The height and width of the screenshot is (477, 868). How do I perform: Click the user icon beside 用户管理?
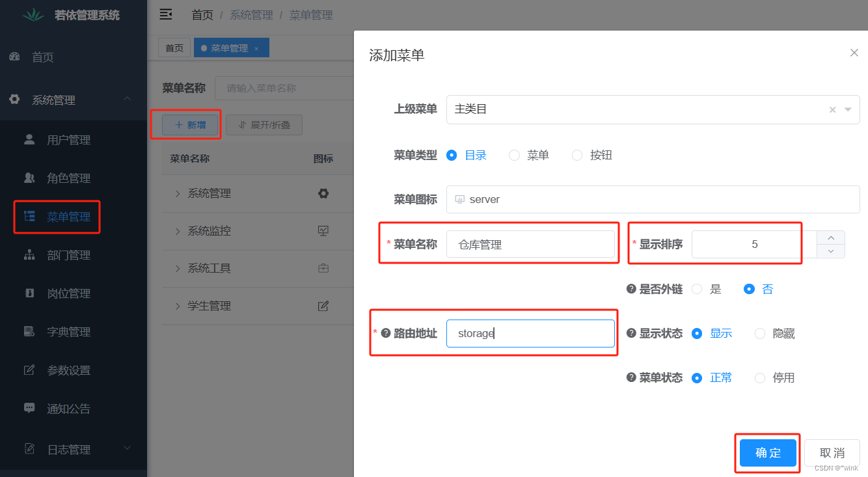click(x=29, y=139)
